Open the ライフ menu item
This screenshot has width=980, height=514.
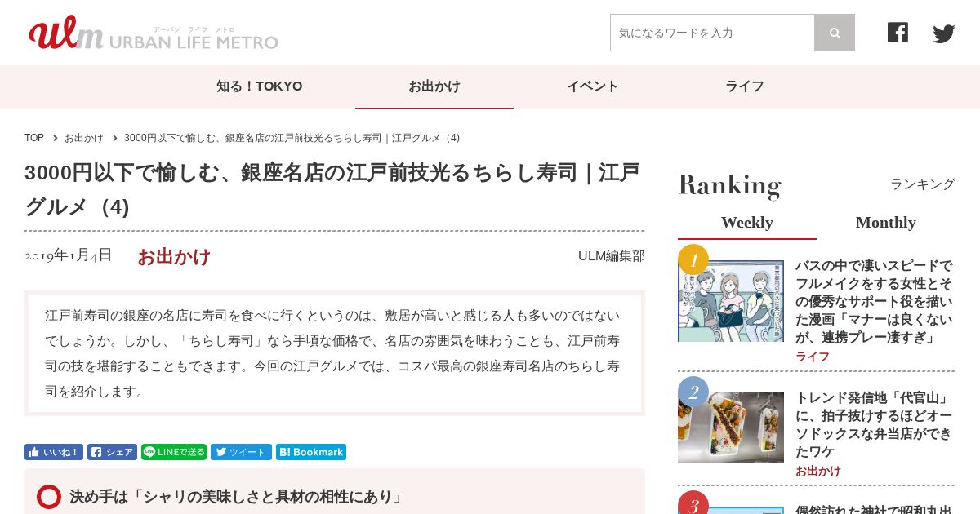coord(745,86)
